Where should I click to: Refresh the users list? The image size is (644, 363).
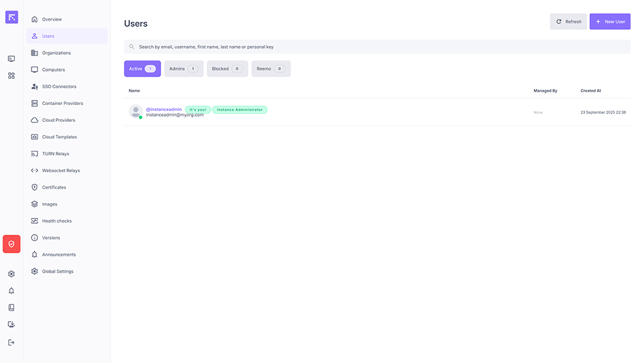click(568, 21)
